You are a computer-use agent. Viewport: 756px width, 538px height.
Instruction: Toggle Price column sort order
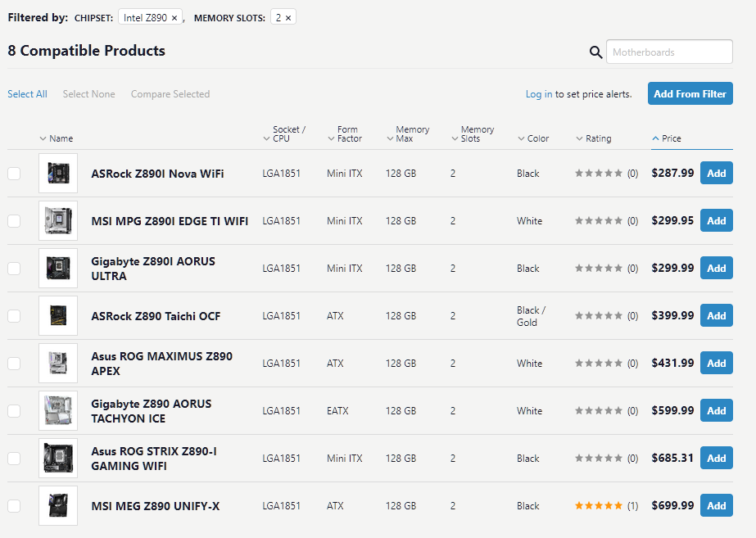671,138
